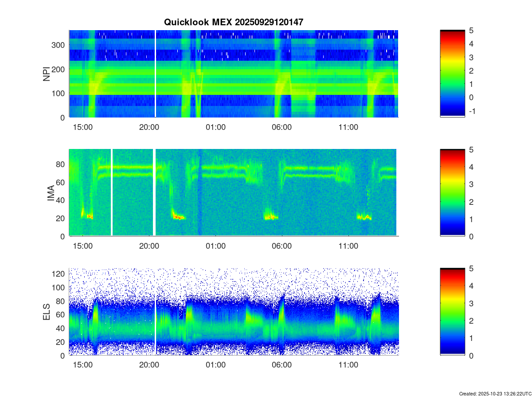
Task: Click the 01:00 time tick under the ELS panel
Action: pos(215,365)
